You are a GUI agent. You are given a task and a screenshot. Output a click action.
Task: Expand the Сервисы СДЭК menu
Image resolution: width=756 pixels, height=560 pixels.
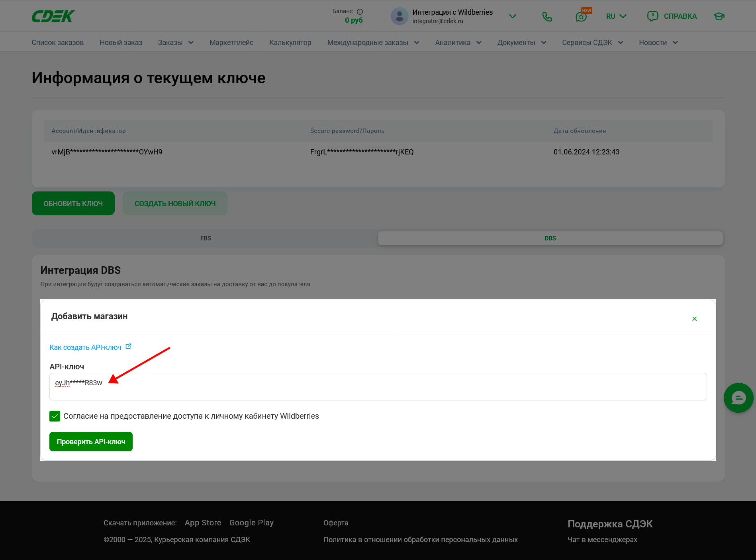(x=592, y=43)
